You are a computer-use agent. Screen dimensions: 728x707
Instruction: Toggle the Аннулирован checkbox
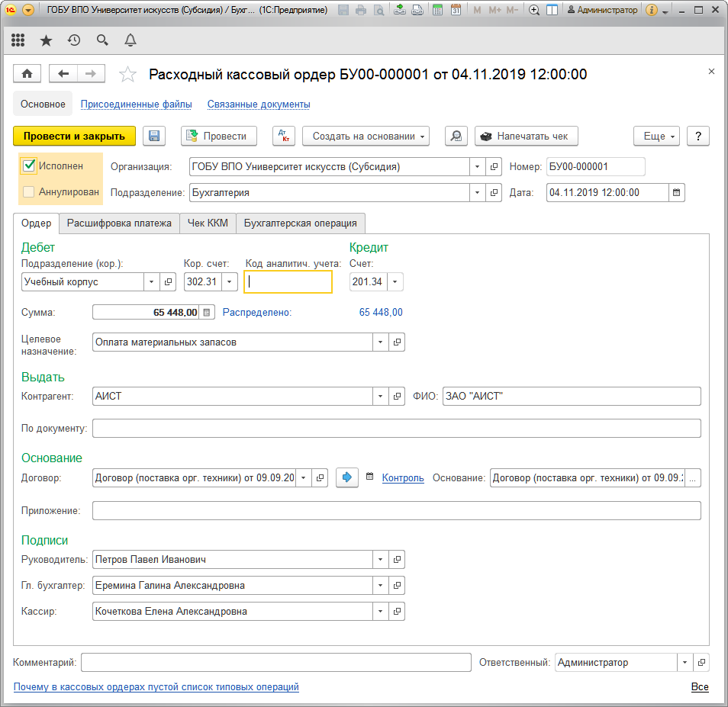pos(29,192)
